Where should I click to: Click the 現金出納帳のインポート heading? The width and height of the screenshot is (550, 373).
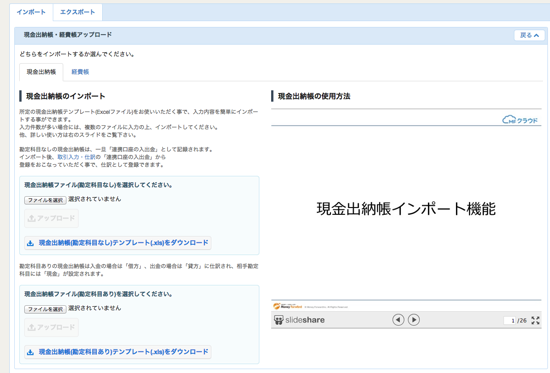pos(66,96)
